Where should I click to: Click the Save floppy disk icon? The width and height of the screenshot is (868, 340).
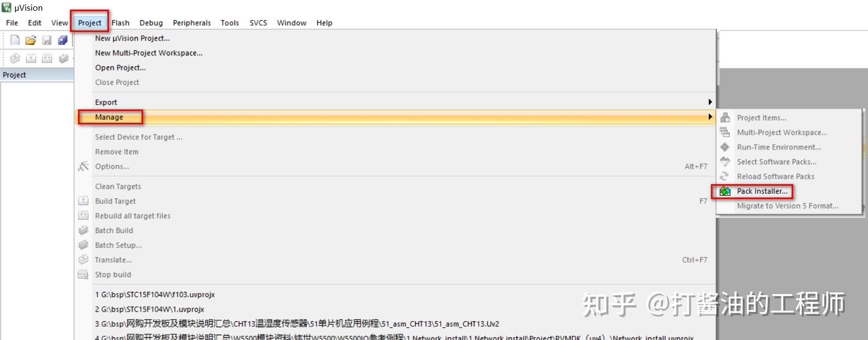pos(47,40)
